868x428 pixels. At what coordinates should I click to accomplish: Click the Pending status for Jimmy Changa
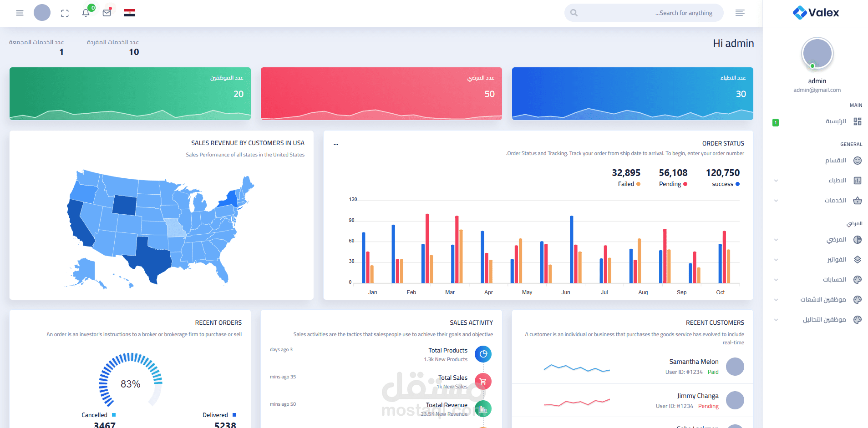coord(708,406)
